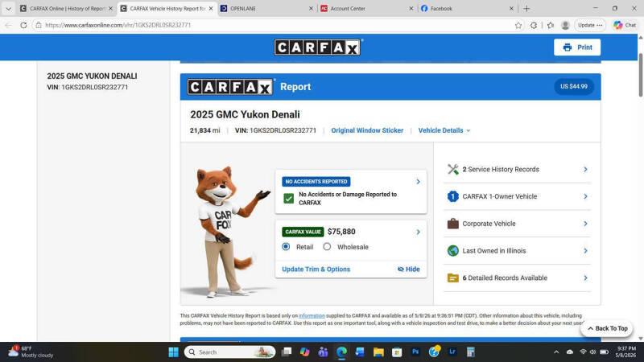
Task: Expand 6 Detailed Records Available chevron
Action: (x=585, y=278)
